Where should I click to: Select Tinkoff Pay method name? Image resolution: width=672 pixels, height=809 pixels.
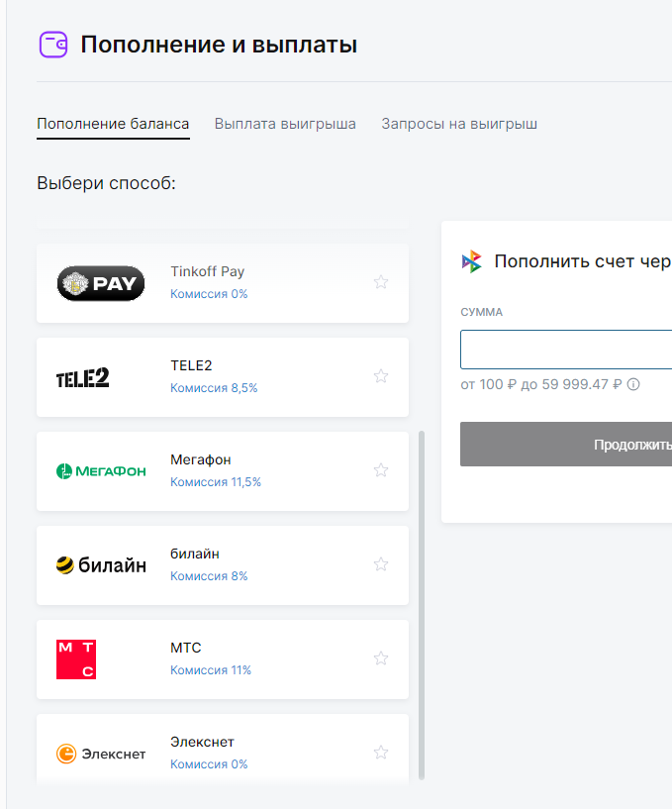(x=207, y=271)
